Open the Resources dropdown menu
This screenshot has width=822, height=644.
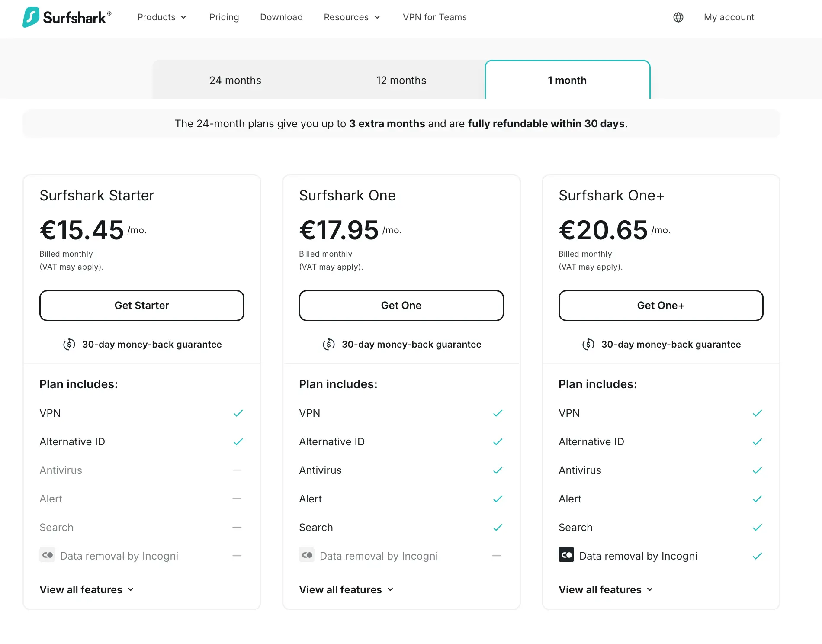[352, 17]
